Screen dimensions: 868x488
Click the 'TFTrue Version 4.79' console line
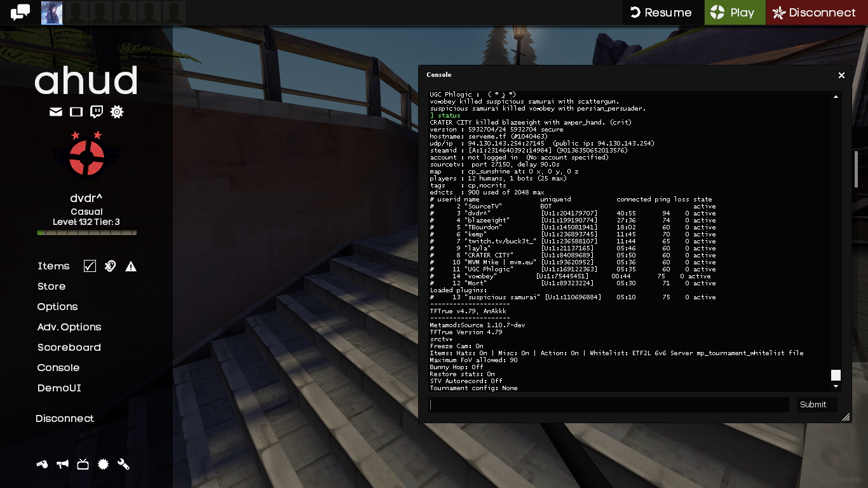[466, 332]
